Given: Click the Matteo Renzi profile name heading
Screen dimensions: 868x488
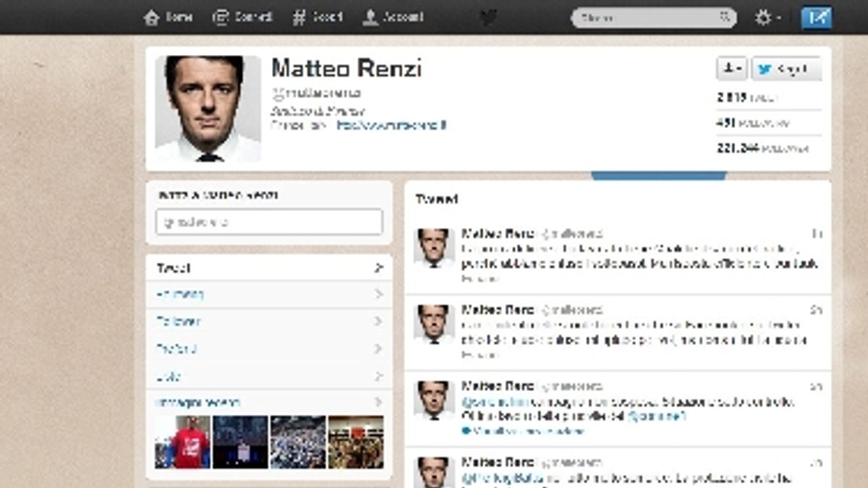Looking at the screenshot, I should [x=346, y=69].
